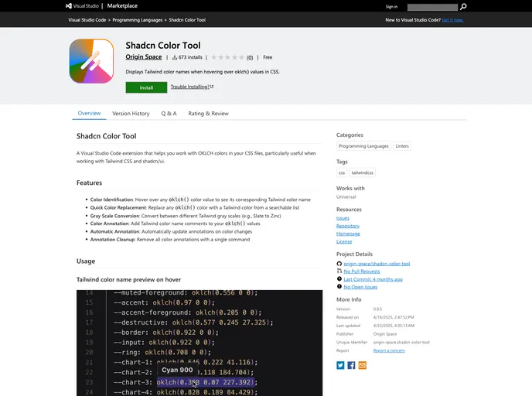Image resolution: width=532 pixels, height=396 pixels.
Task: Open Origin Space publisher page
Action: [144, 57]
